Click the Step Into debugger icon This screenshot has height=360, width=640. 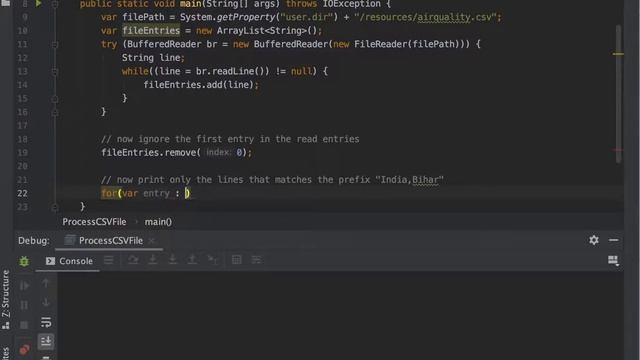click(153, 260)
